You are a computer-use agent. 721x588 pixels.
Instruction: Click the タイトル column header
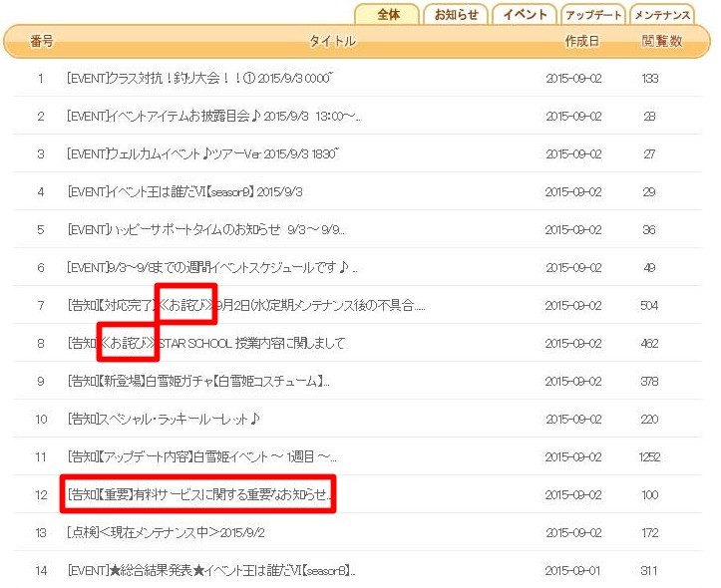coord(332,42)
